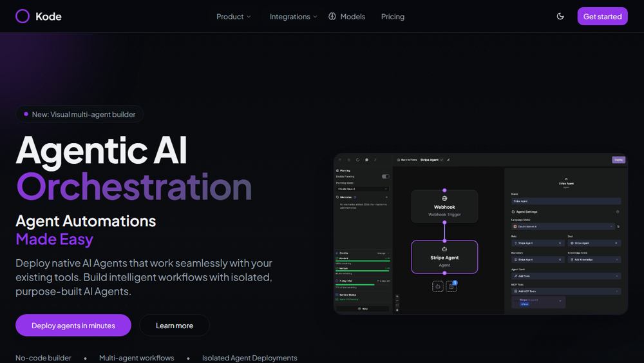
Task: Open the Add MCP Tools dropdown
Action: point(566,291)
